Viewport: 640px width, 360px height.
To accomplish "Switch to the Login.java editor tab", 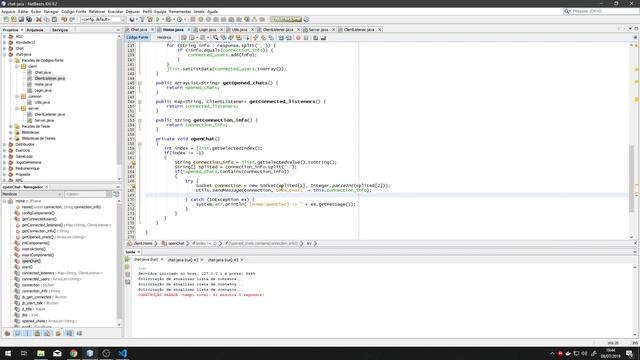I will point(208,30).
